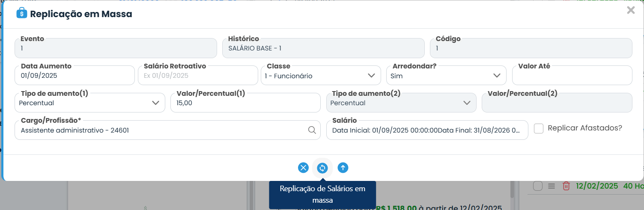Image resolution: width=644 pixels, height=210 pixels.
Task: Expand the Tipo de aumento(2) dropdown
Action: [x=401, y=103]
